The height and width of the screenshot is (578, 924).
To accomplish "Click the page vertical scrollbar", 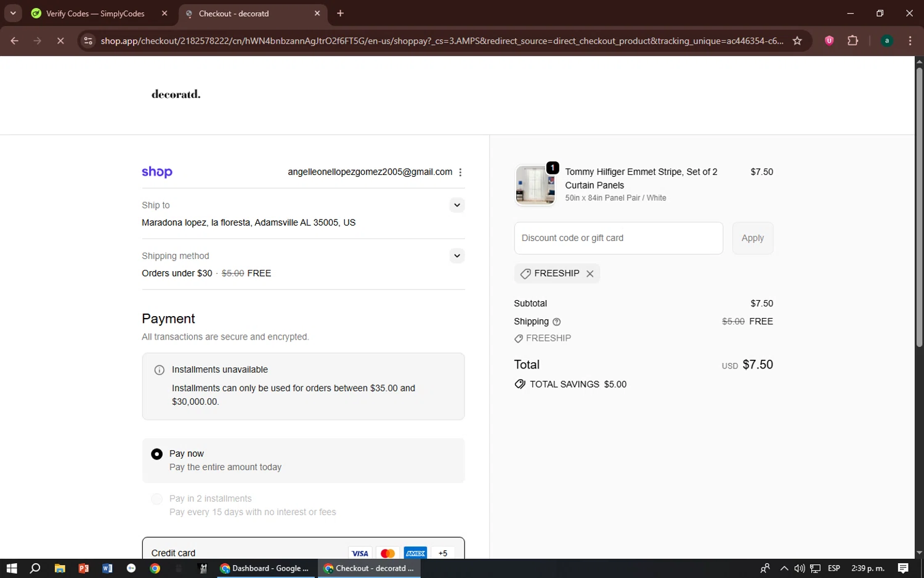I will point(919,206).
